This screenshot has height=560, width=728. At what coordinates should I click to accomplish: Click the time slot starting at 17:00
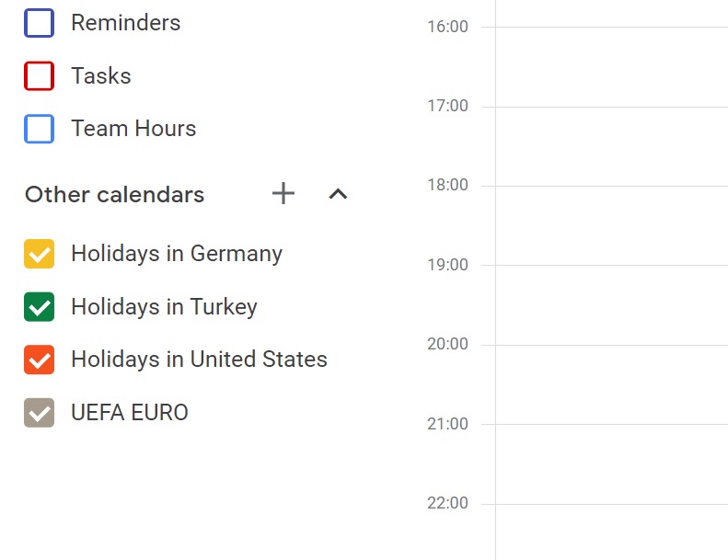pos(611,146)
